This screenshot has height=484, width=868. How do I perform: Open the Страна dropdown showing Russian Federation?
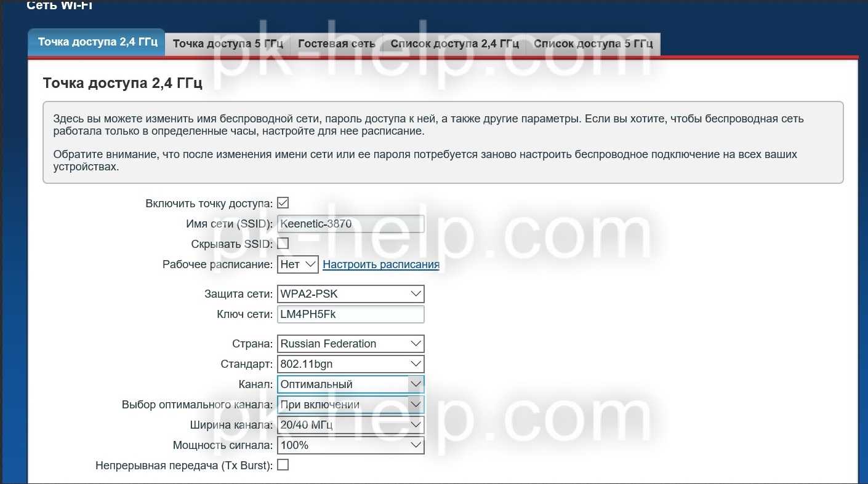click(x=350, y=344)
